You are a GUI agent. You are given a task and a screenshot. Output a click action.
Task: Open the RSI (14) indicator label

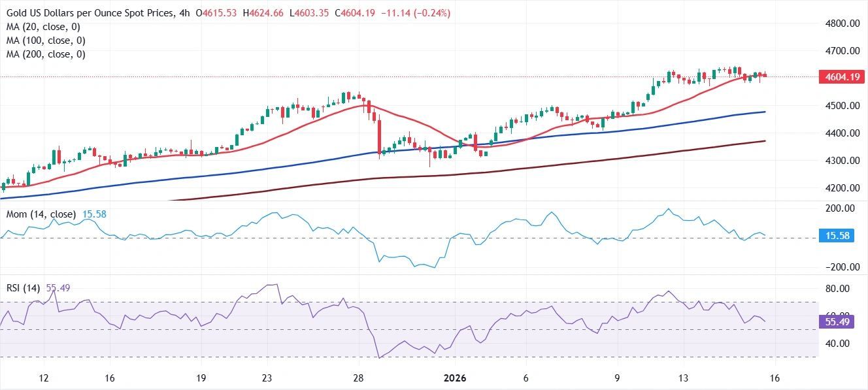pos(24,287)
